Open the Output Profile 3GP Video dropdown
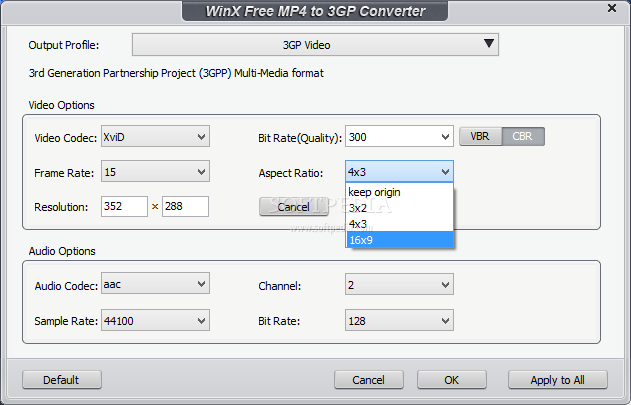Screen dimensions: 631x405 [x=315, y=45]
